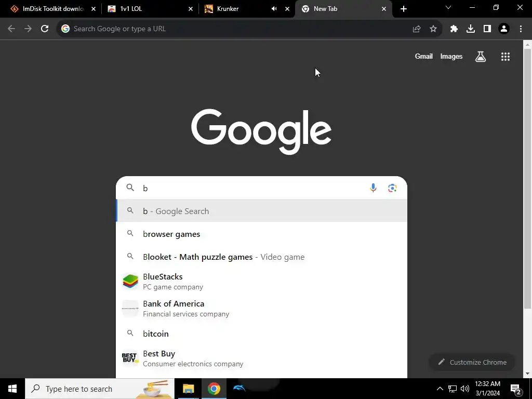Toggle the side panel icon
Image resolution: width=532 pixels, height=399 pixels.
click(x=487, y=29)
